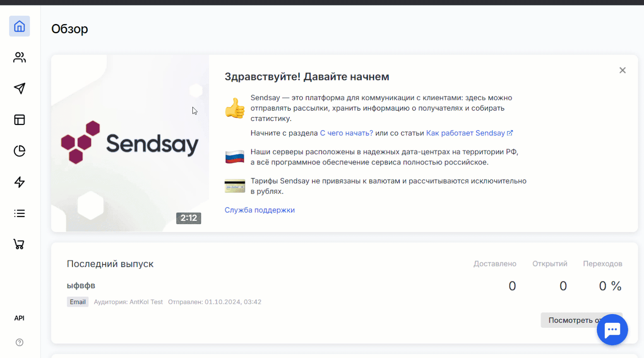Open the lists icon in sidebar

tap(19, 213)
